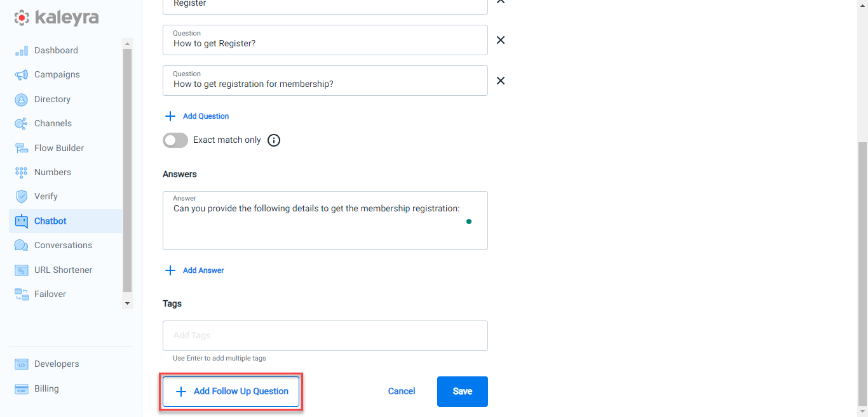Viewport: 868px width, 417px height.
Task: Remove the 'How to get Register?' question
Action: (501, 40)
